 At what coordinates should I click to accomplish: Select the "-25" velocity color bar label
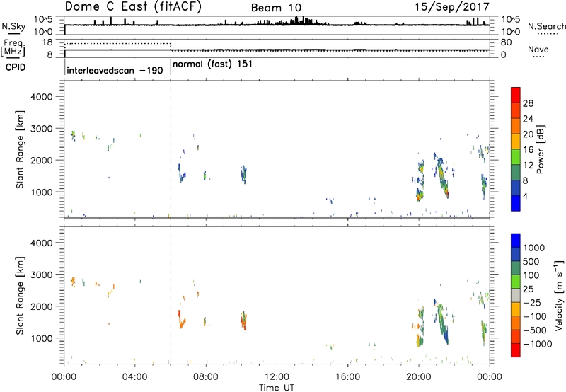pyautogui.click(x=532, y=303)
